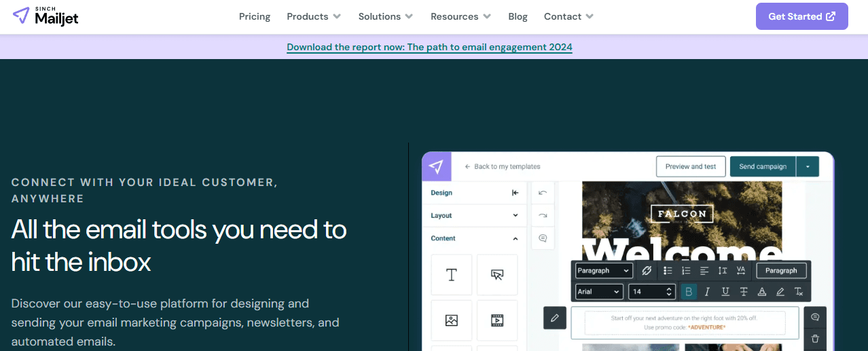Toggle italic formatting
This screenshot has height=351, width=868.
(x=707, y=291)
